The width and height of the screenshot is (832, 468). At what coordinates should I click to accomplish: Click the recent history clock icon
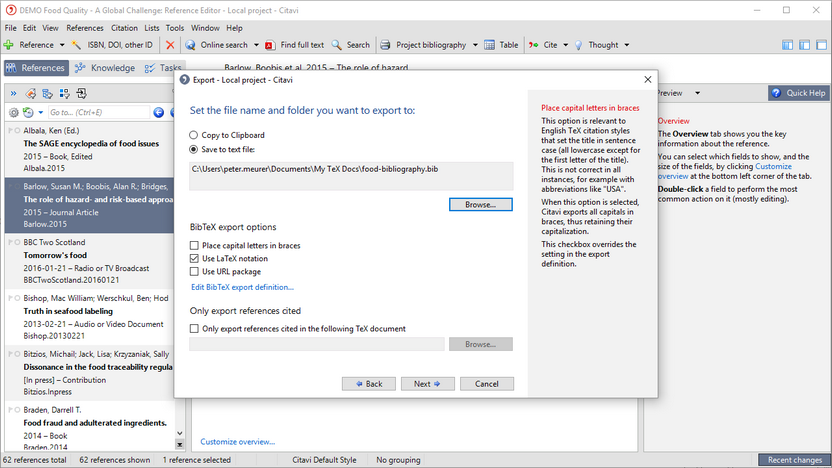[28, 112]
